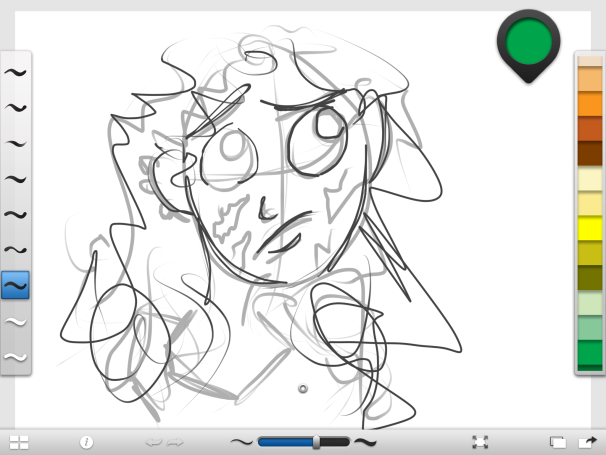Select the third, thin brush in brush panel
The height and width of the screenshot is (455, 606).
pos(15,143)
